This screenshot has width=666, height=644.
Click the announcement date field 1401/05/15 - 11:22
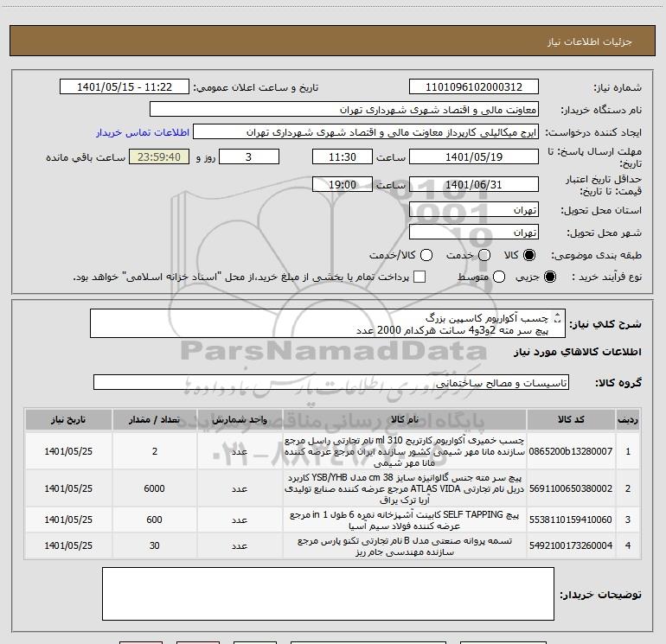click(125, 87)
